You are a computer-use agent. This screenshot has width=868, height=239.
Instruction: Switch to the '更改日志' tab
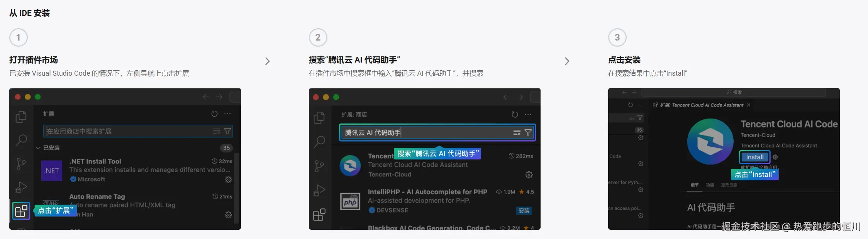point(729,185)
